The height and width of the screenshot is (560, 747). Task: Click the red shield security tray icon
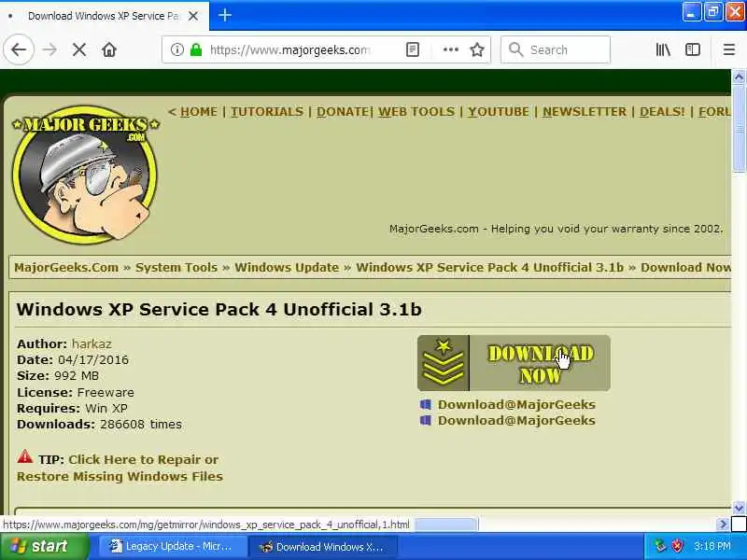coord(678,546)
